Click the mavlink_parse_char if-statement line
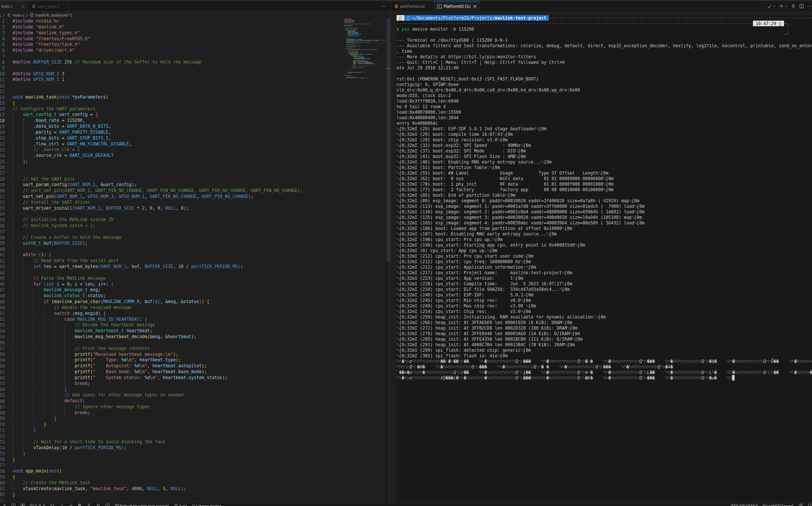 pyautogui.click(x=127, y=302)
